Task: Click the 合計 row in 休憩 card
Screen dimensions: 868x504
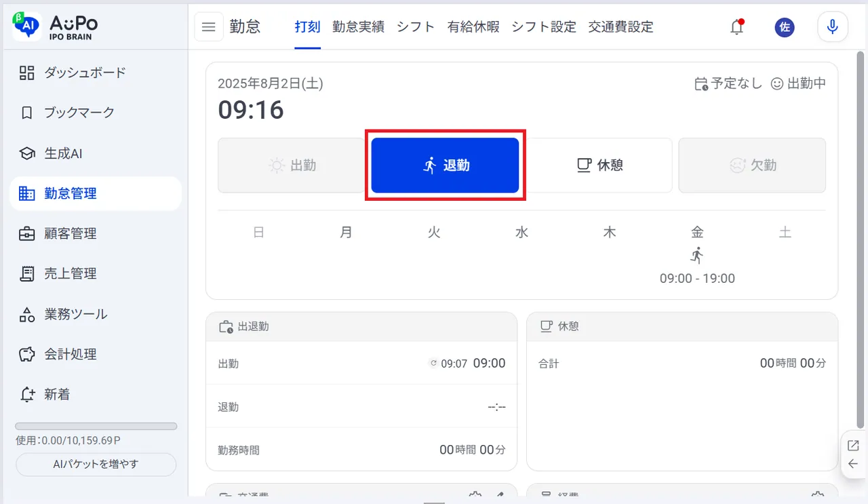Action: 682,364
